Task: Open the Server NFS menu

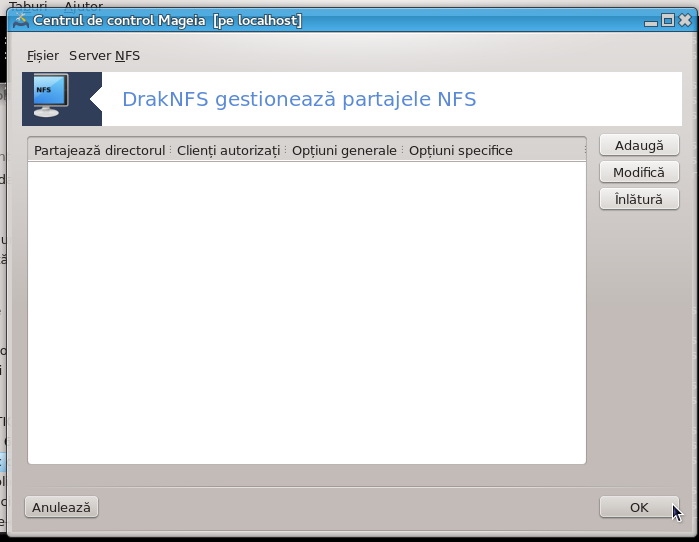Action: [104, 56]
